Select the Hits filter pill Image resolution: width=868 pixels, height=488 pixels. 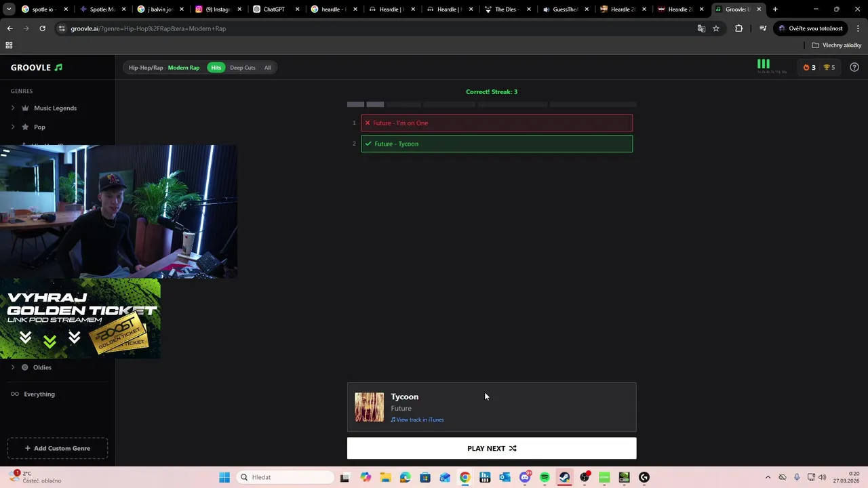[x=216, y=68]
